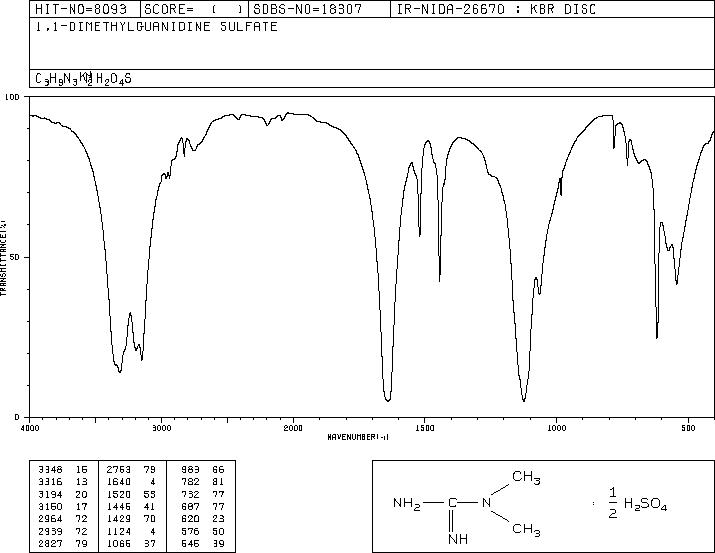
Task: Click the SCORE= field in header
Action: tap(193, 9)
